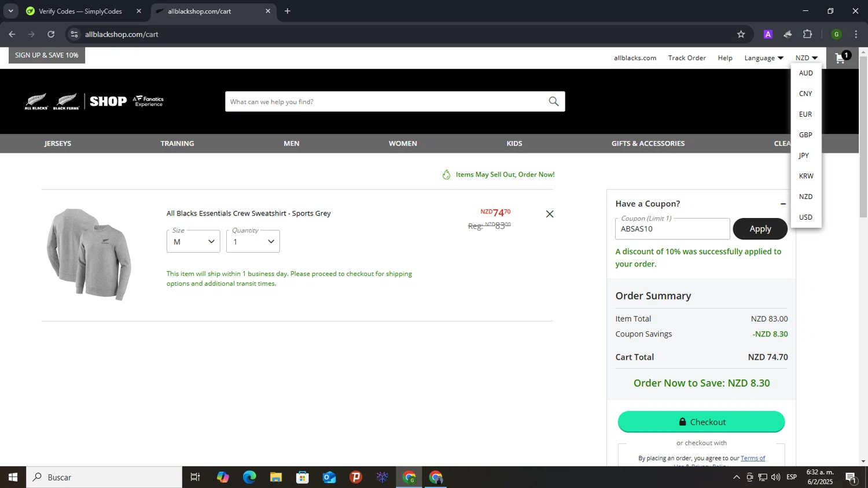The width and height of the screenshot is (868, 488).
Task: Click the All Blacks Shop logo
Action: coord(94,101)
